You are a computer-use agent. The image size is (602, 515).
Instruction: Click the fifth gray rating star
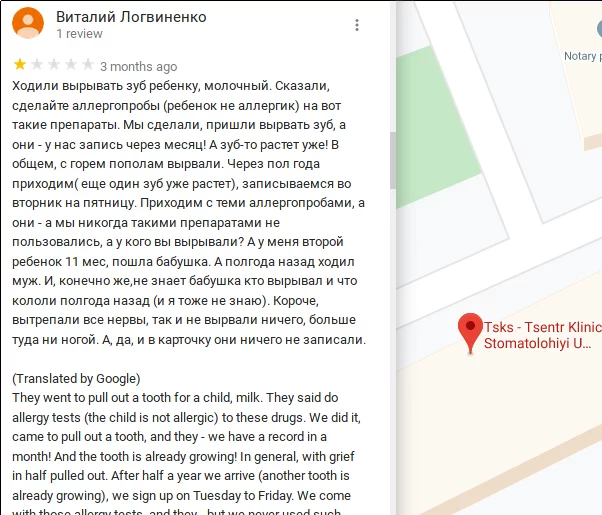point(88,65)
